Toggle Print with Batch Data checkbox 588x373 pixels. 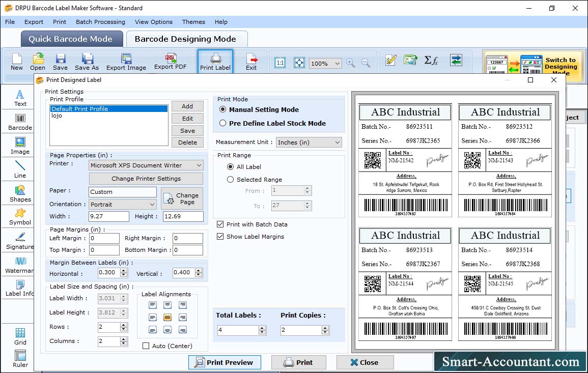click(x=220, y=224)
